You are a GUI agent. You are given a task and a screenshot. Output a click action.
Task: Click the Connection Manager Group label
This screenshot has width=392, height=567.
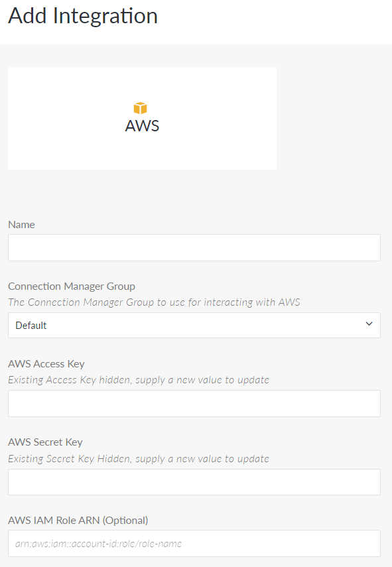tap(72, 286)
